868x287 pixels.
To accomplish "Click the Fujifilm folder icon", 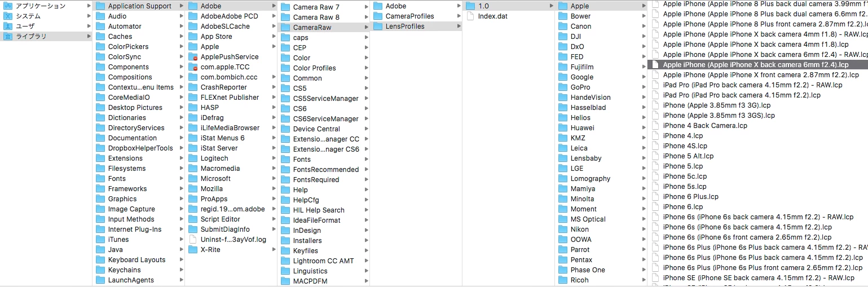I will 563,67.
